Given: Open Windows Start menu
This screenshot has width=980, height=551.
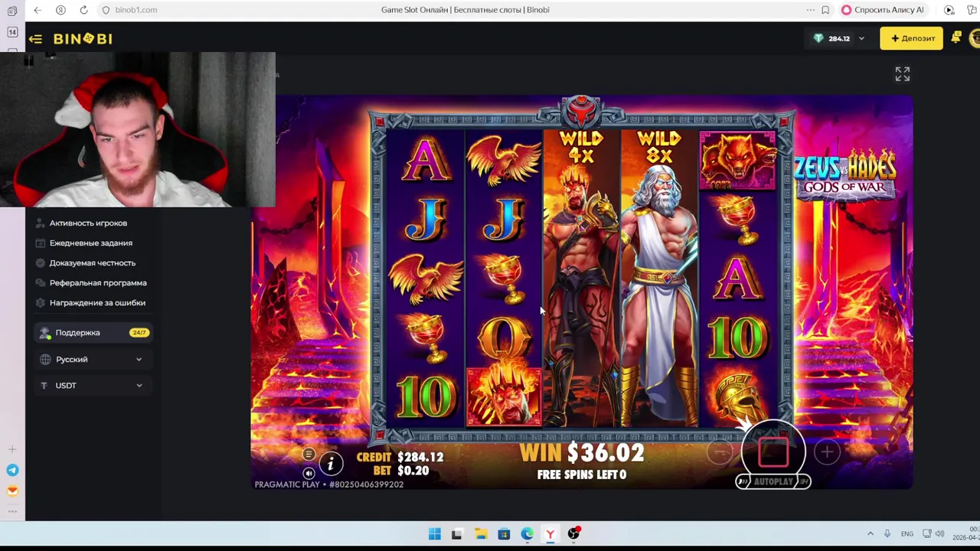Looking at the screenshot, I should [434, 533].
